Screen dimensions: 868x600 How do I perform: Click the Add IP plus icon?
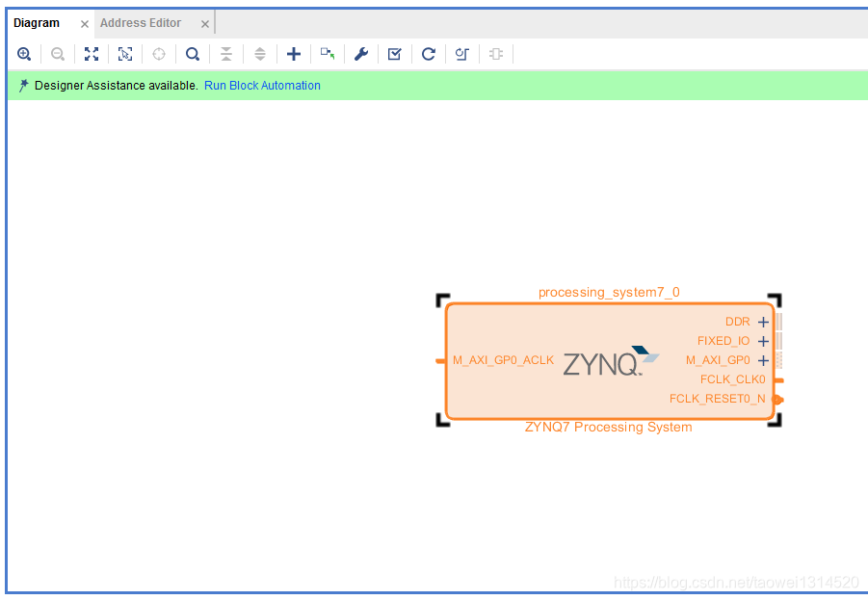294,54
